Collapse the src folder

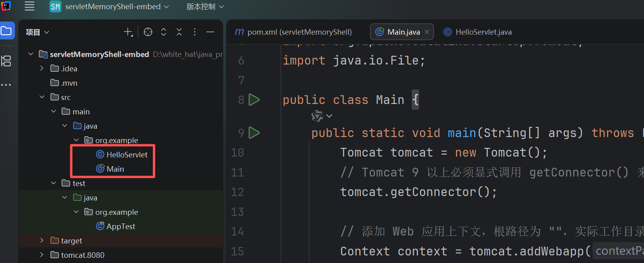click(42, 97)
